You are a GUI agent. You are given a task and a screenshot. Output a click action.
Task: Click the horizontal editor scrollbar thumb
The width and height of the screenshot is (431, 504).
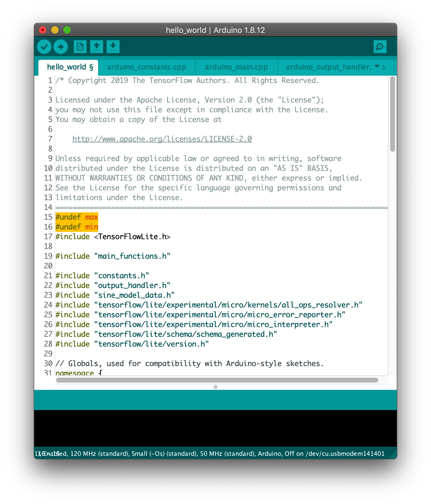(217, 380)
